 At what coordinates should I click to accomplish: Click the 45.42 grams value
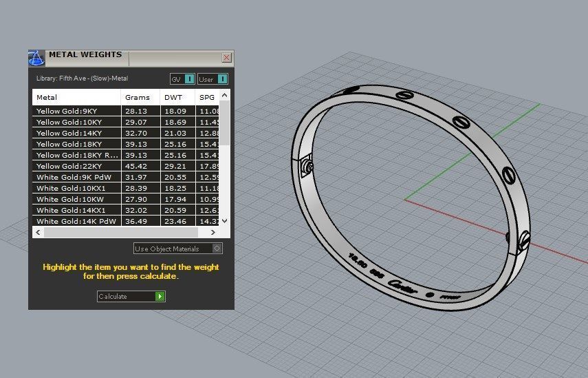(x=136, y=166)
